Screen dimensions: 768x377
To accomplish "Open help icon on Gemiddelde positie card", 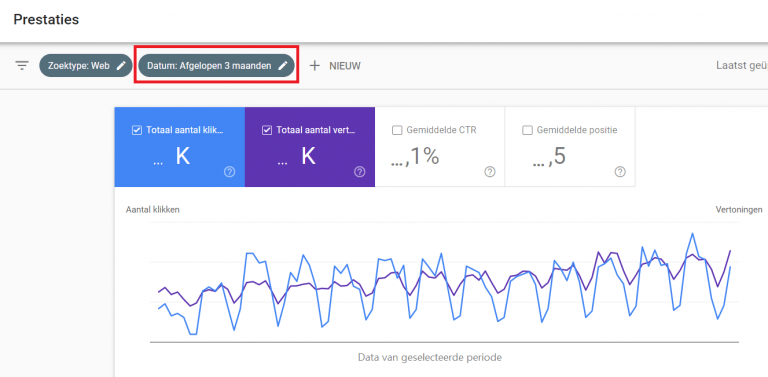I will tap(620, 172).
